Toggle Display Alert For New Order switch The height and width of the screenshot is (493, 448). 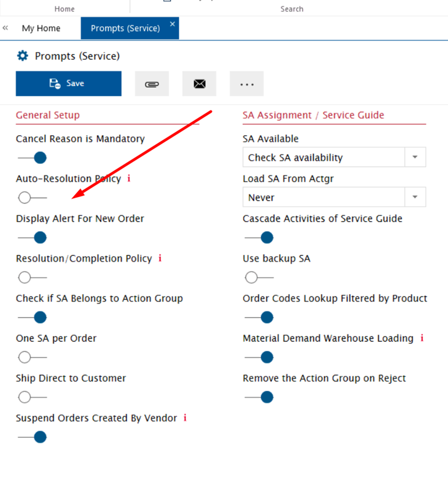(x=32, y=237)
